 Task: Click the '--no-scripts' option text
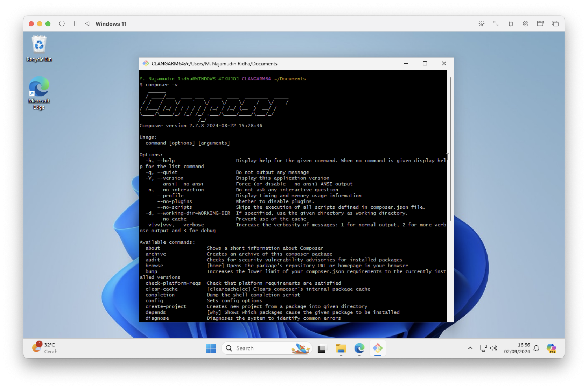174,207
